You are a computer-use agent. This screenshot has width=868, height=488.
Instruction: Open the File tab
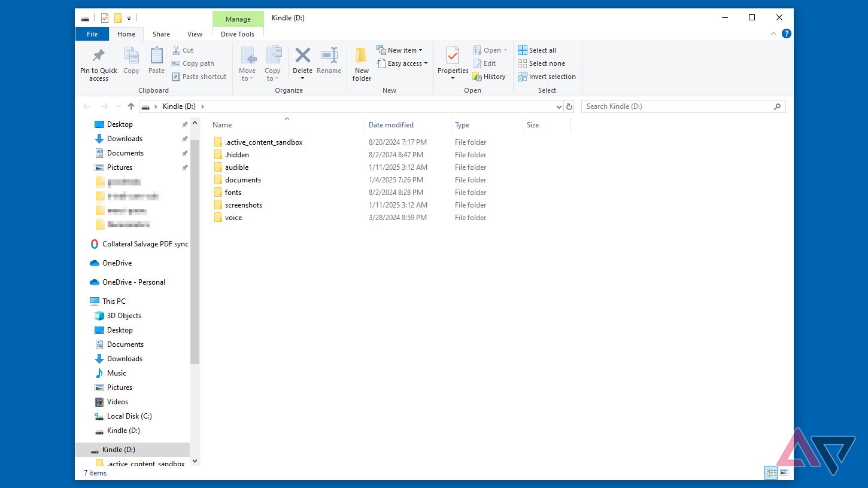(x=92, y=34)
